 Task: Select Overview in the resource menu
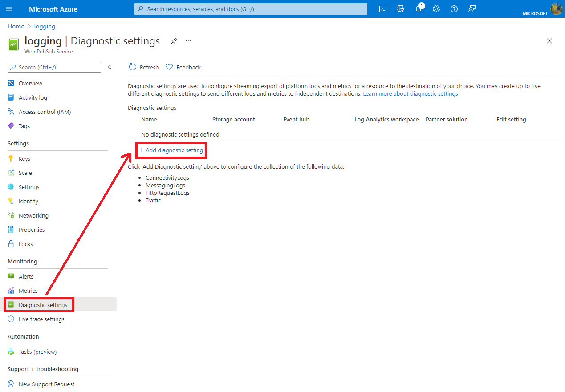coord(31,83)
